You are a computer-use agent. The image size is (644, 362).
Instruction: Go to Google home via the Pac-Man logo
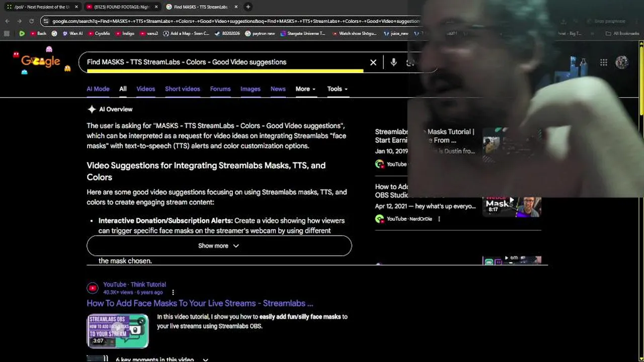click(x=41, y=61)
